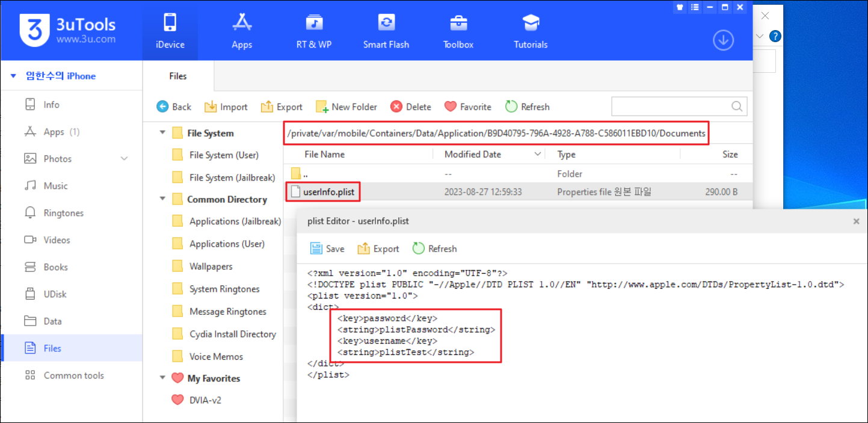Create a New Folder
Screen dimensions: 868x423
point(346,107)
